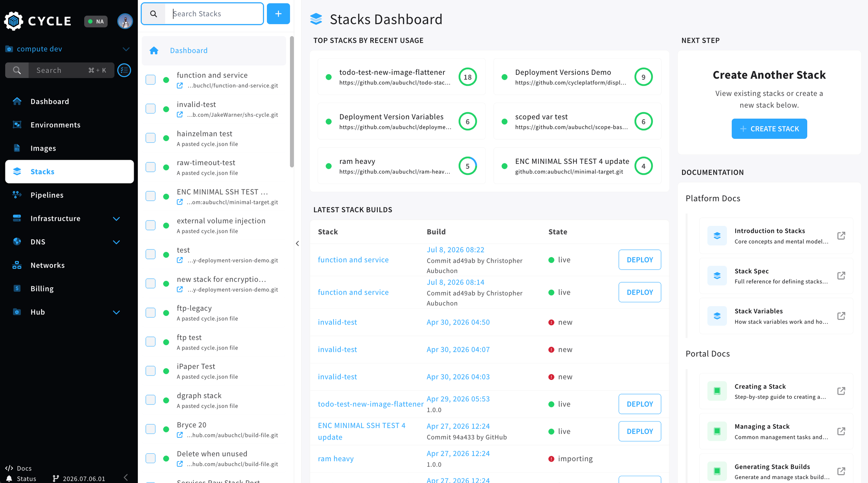
Task: Open the Deployment Version Variables stack card
Action: coord(401,121)
